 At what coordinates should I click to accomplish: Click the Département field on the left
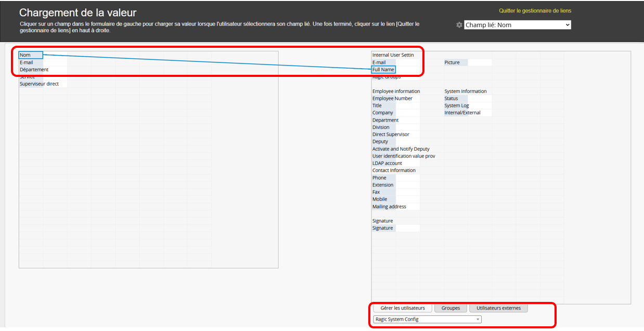click(34, 70)
